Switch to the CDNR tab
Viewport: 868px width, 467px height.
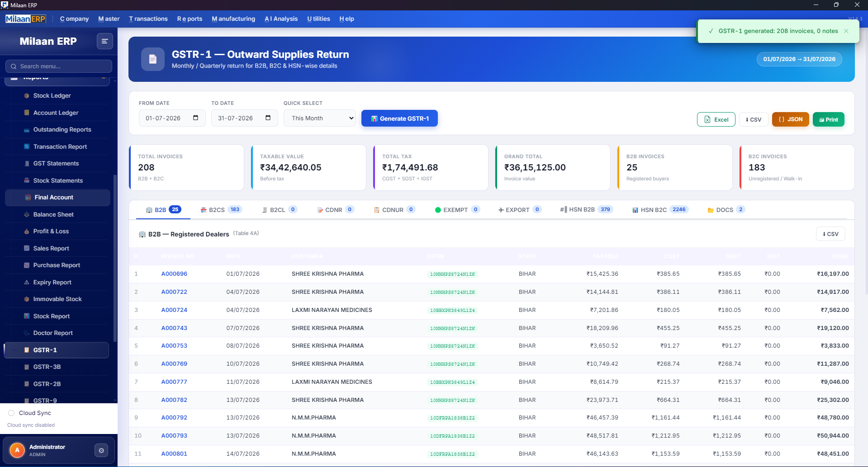335,210
